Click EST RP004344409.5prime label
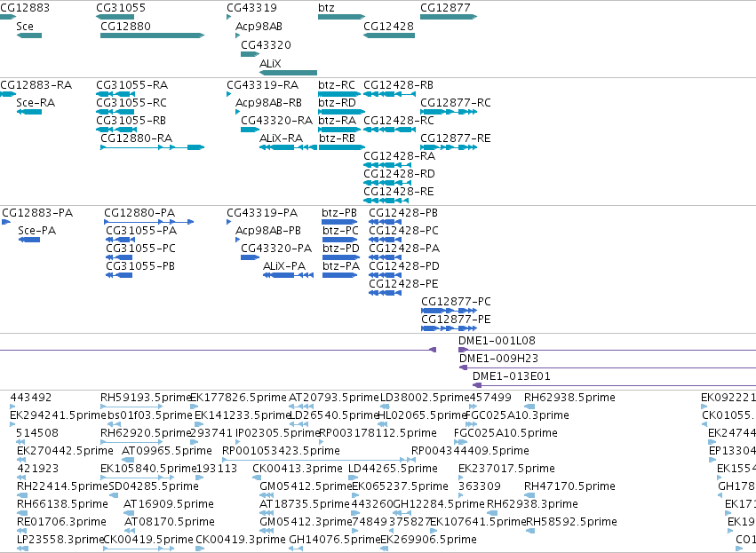756x553 pixels. [470, 451]
